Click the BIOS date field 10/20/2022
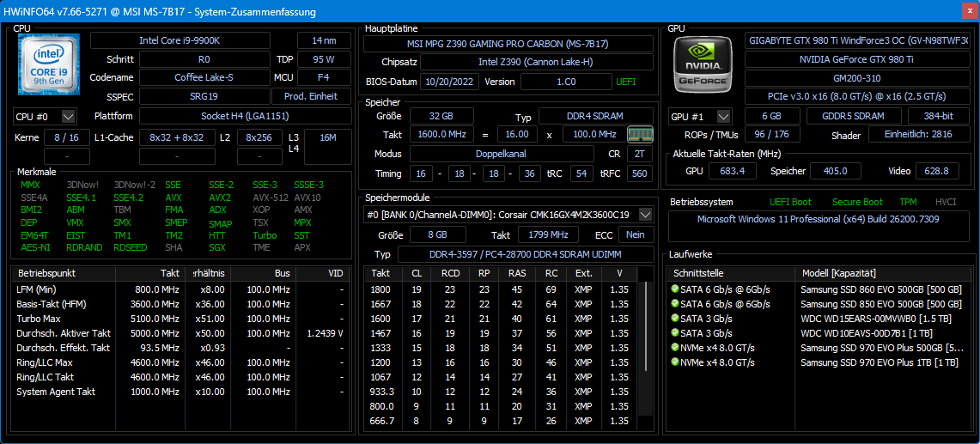The height and width of the screenshot is (444, 980). (449, 82)
